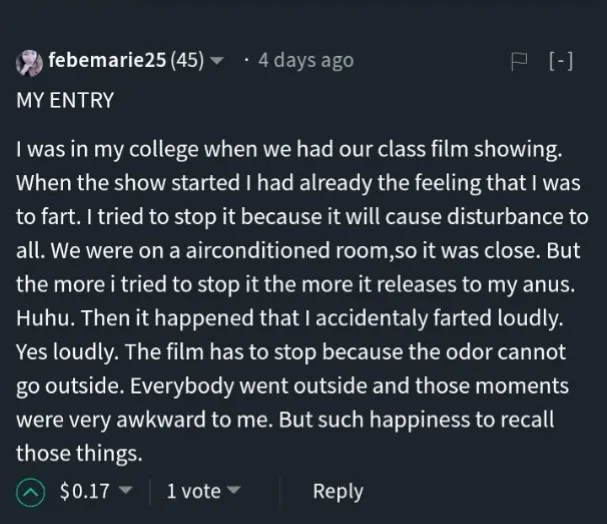Click the $0.17 payout amount
This screenshot has width=607, height=524.
pyautogui.click(x=85, y=491)
